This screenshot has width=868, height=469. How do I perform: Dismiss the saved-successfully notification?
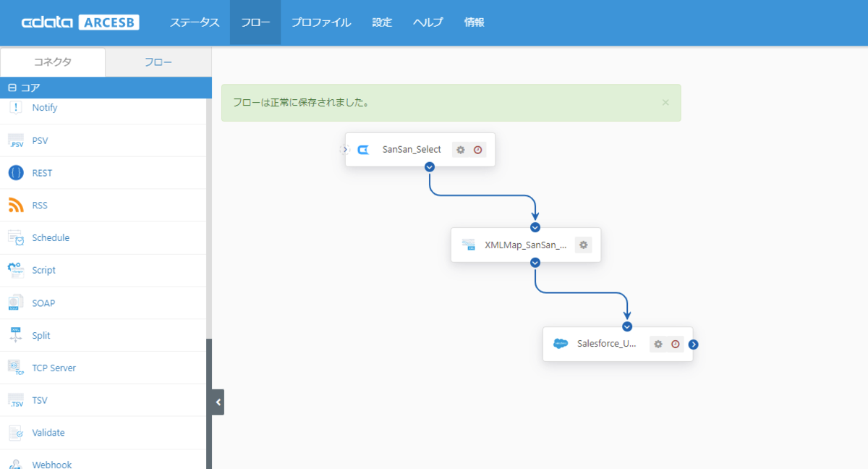tap(665, 103)
